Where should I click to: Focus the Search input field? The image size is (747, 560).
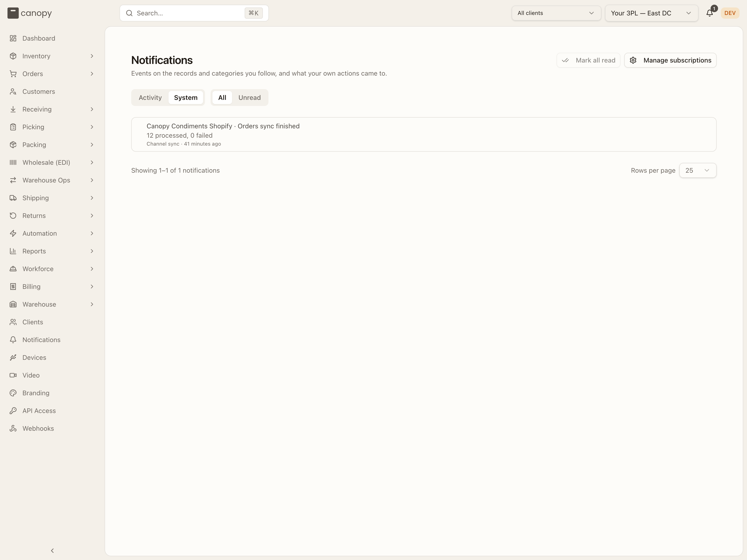click(x=194, y=13)
